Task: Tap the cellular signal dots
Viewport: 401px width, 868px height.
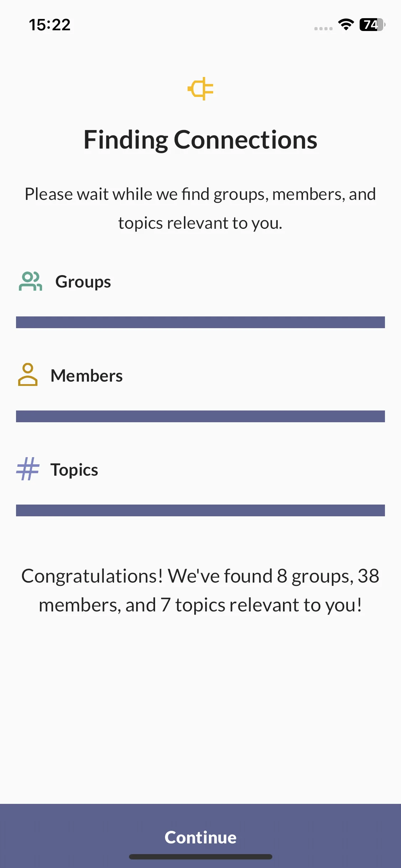Action: 323,29
